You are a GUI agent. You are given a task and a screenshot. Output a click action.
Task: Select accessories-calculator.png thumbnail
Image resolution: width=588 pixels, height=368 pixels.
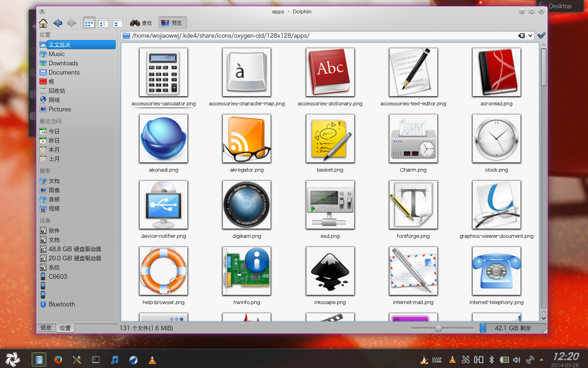pos(164,72)
